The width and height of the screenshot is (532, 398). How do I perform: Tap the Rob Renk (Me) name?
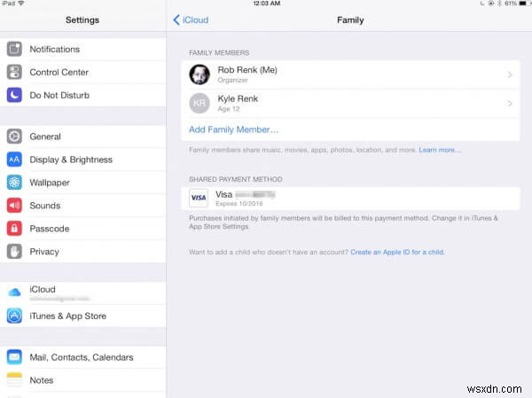[x=247, y=70]
